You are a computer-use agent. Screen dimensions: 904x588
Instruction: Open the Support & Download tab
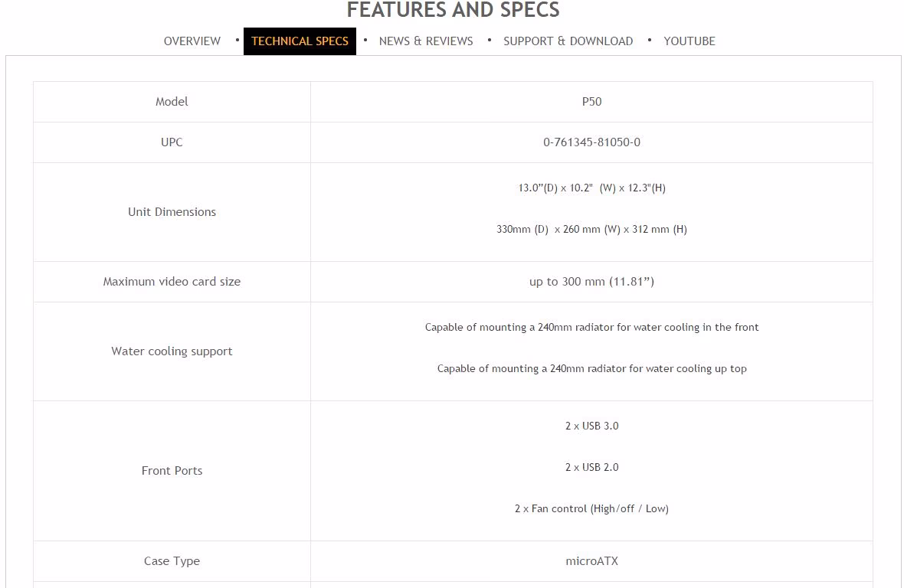pos(568,41)
